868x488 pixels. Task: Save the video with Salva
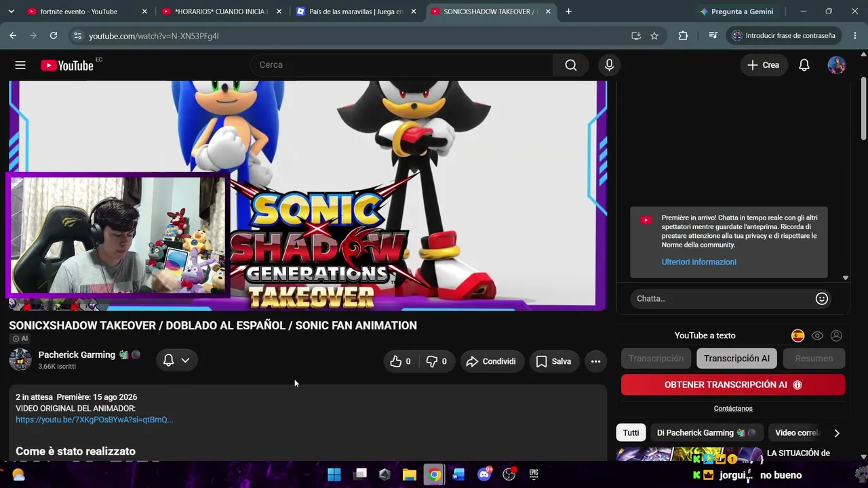pos(554,361)
